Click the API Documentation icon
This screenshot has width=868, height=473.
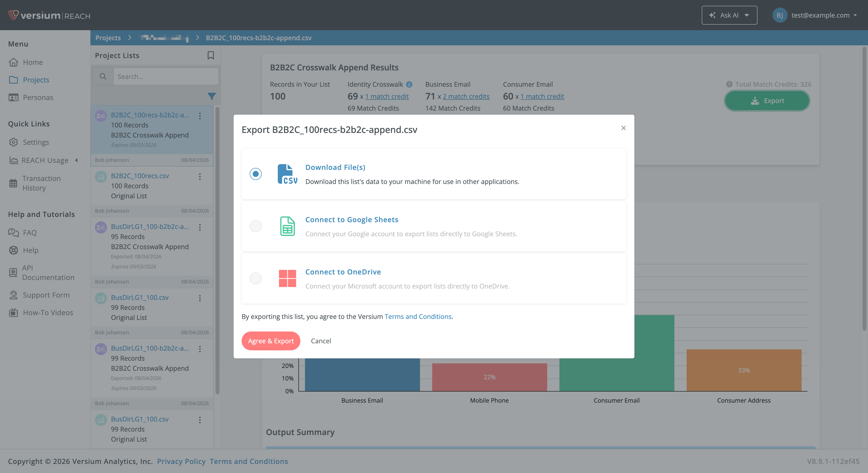tap(13, 273)
